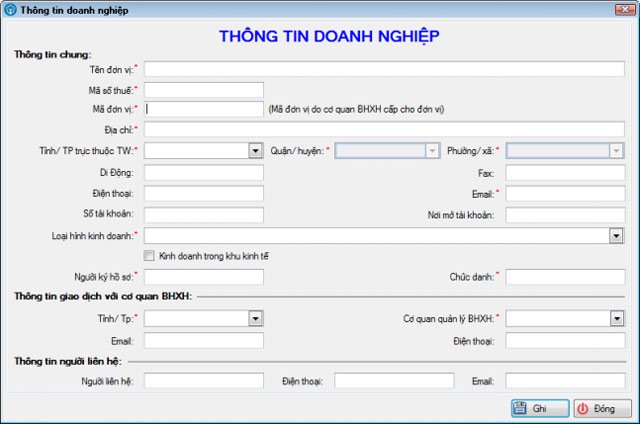The height and width of the screenshot is (424, 640).
Task: Click the app icon in the title bar
Action: [x=10, y=10]
